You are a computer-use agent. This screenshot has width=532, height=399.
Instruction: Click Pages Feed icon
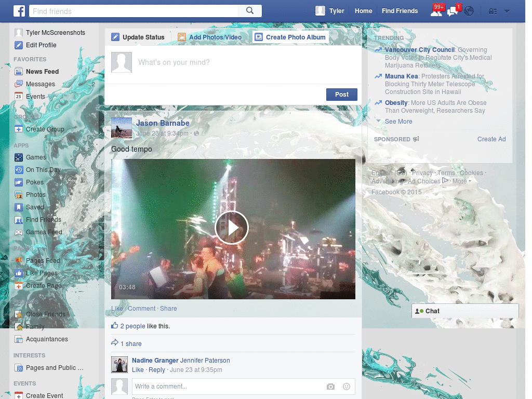pyautogui.click(x=19, y=261)
